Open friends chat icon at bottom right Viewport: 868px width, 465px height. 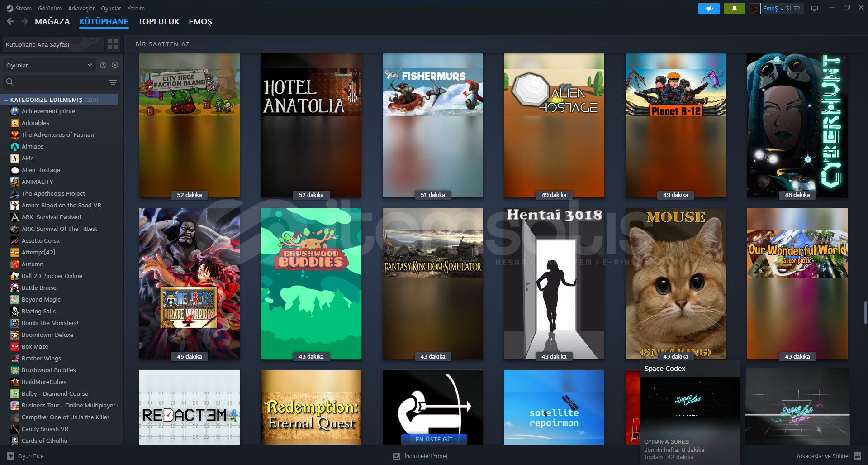pyautogui.click(x=858, y=456)
